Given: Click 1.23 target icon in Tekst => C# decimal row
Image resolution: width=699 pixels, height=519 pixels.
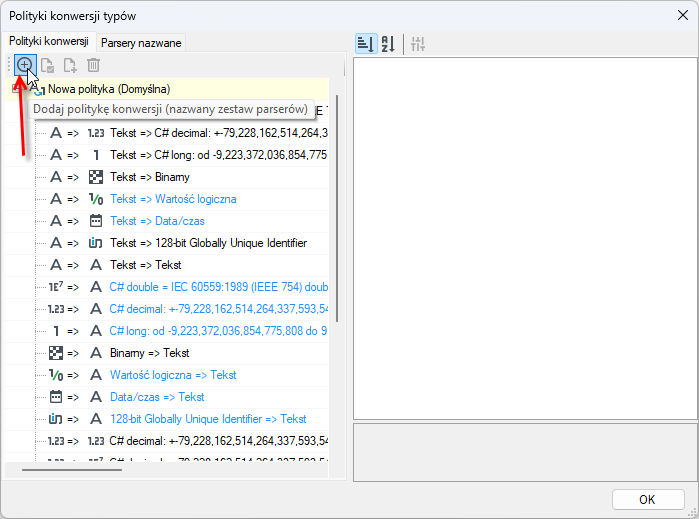Looking at the screenshot, I should click(x=96, y=133).
